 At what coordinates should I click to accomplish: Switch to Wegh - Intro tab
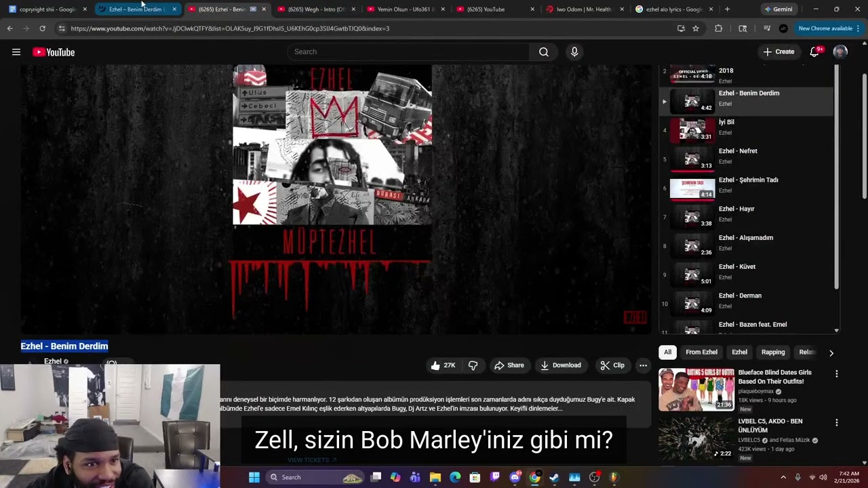(315, 9)
